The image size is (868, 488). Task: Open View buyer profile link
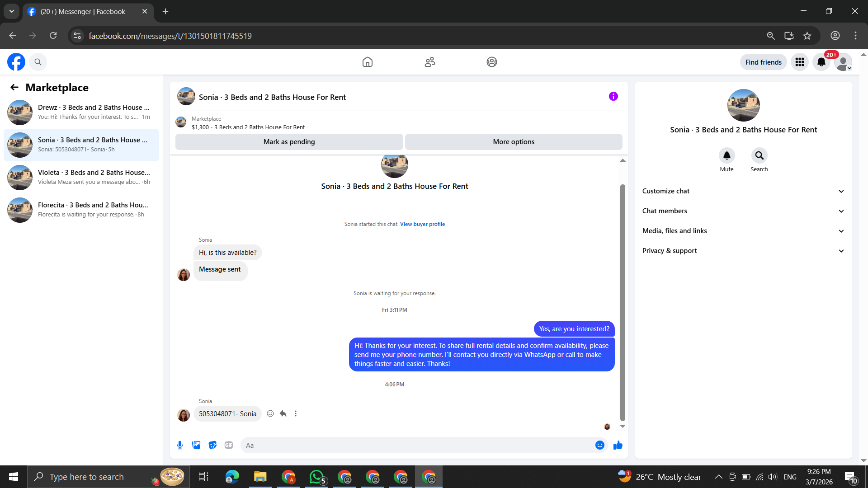click(422, 224)
